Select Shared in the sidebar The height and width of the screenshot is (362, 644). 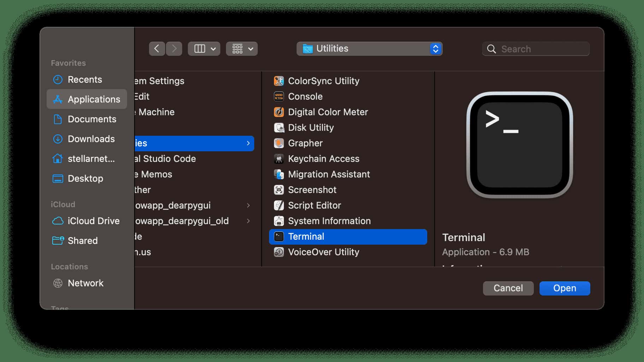pyautogui.click(x=87, y=241)
